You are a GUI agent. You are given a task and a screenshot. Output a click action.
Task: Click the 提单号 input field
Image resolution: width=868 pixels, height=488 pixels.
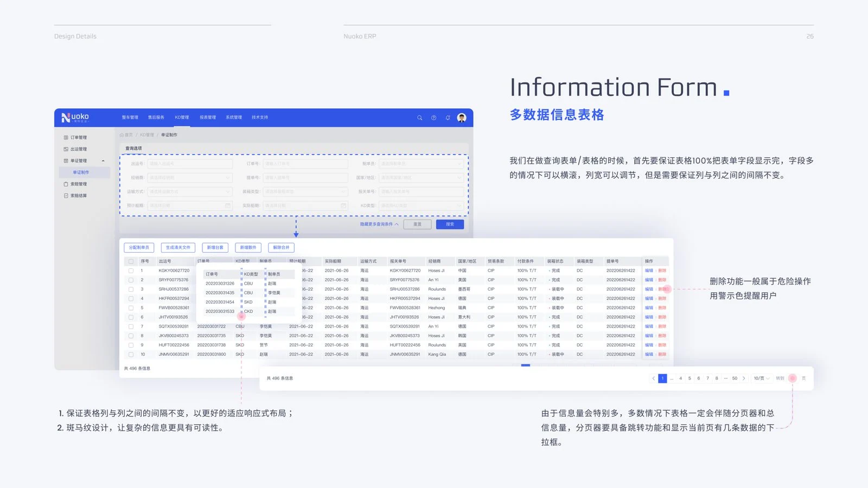305,178
